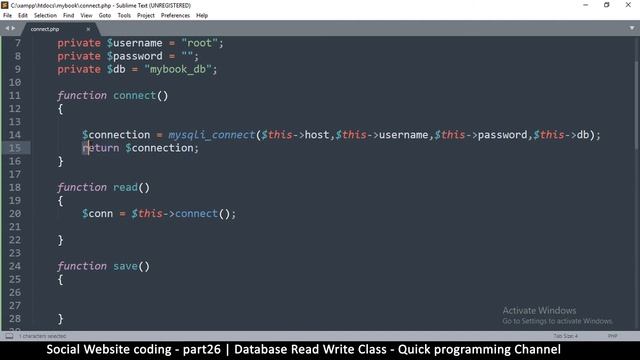Image resolution: width=640 pixels, height=360 pixels.
Task: Open the File menu
Action: point(7,16)
